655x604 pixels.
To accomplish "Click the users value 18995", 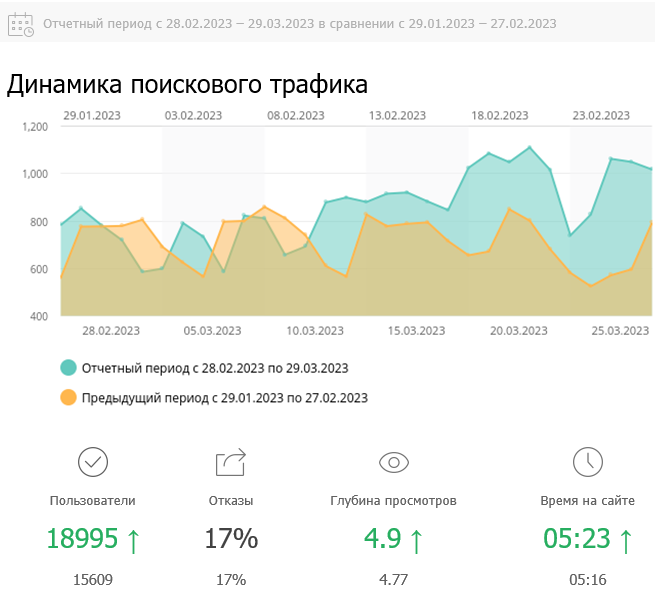I will coord(82,538).
